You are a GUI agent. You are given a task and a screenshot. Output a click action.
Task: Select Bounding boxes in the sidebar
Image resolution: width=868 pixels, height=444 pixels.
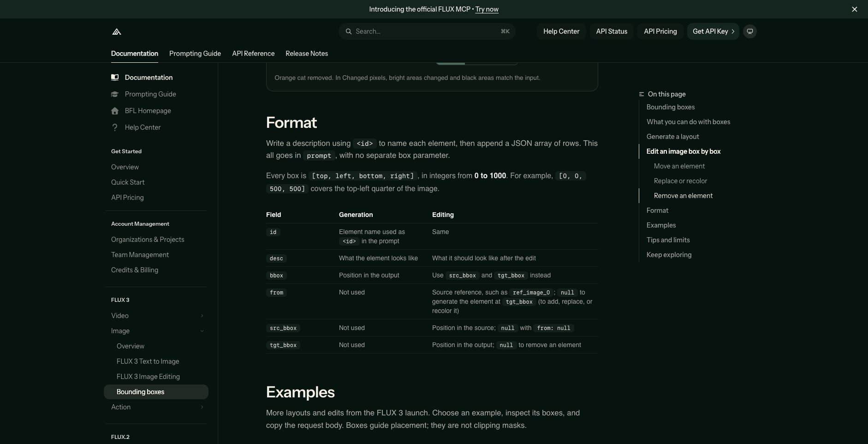point(156,392)
